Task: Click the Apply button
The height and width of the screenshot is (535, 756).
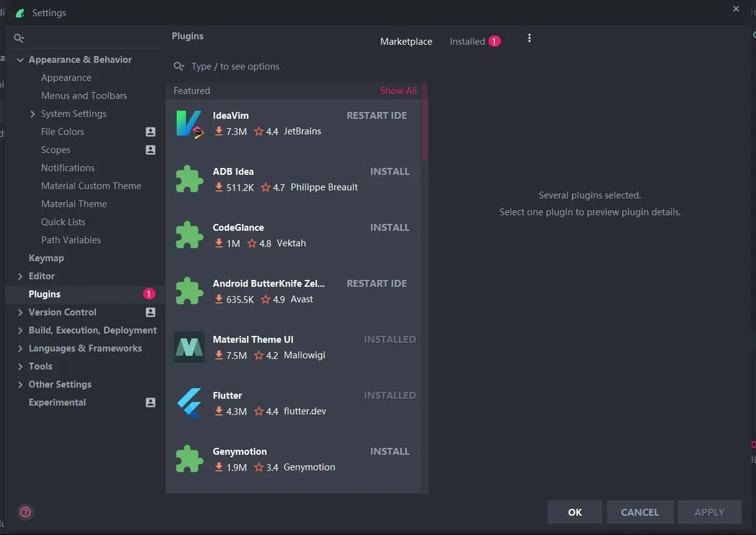Action: click(x=709, y=512)
